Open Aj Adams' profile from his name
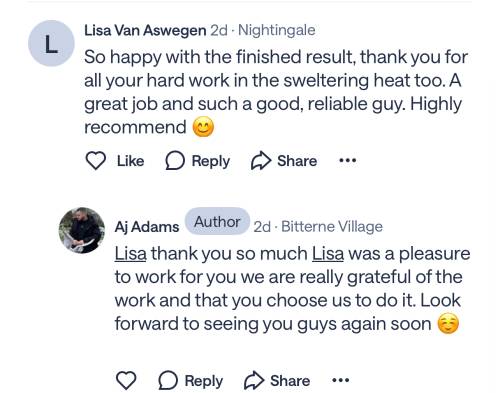The image size is (500, 393). [147, 227]
